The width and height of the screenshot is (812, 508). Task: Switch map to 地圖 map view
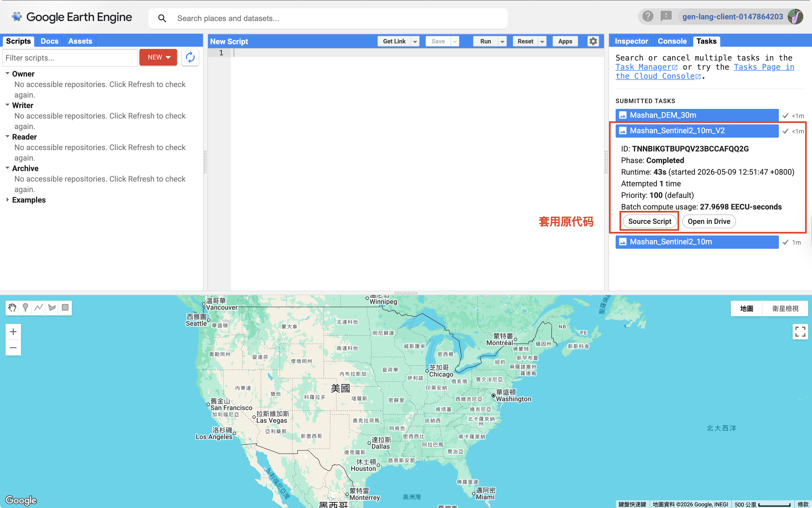[x=747, y=308]
